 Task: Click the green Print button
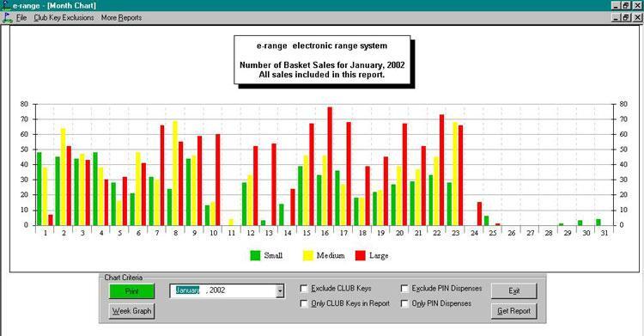(132, 291)
